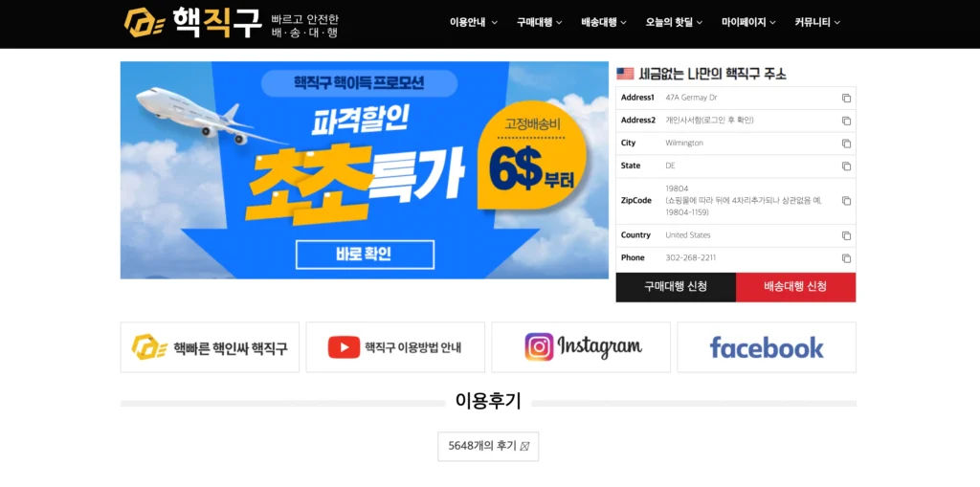Select the United States country value

coord(688,235)
